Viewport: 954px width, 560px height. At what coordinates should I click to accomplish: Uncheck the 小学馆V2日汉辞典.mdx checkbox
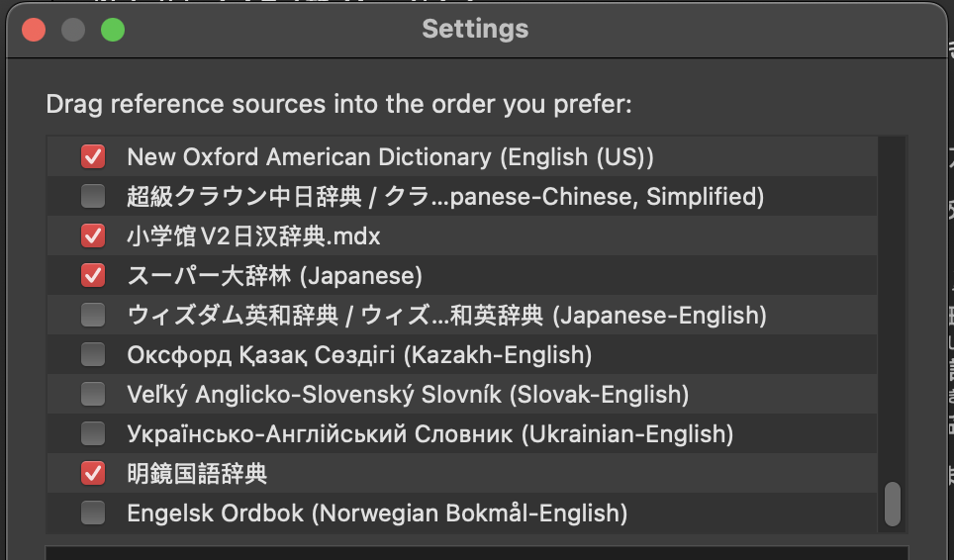point(93,235)
